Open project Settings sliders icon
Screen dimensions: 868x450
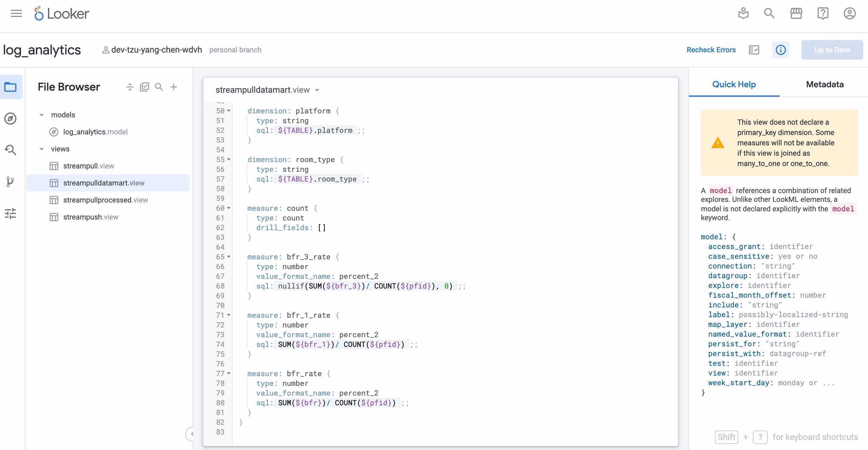point(10,213)
